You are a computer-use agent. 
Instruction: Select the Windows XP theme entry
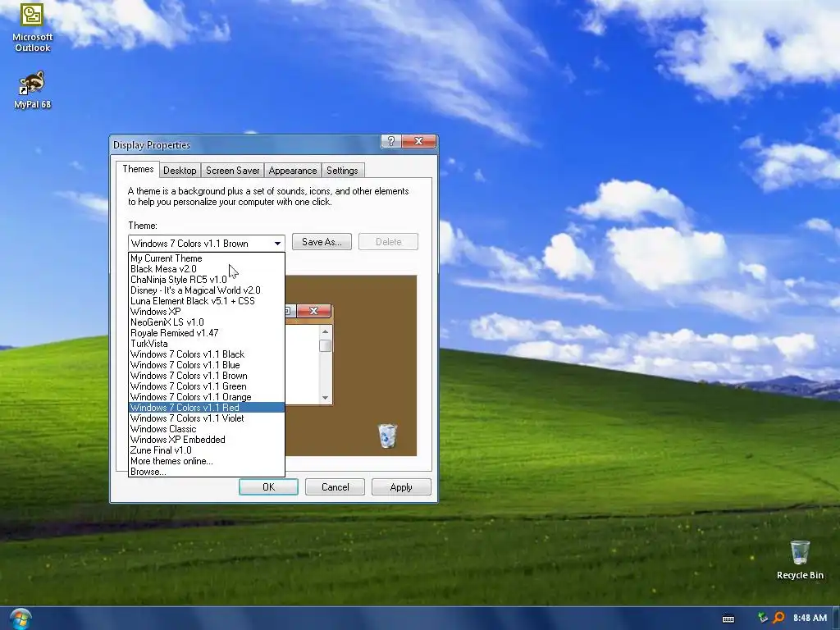pos(206,312)
